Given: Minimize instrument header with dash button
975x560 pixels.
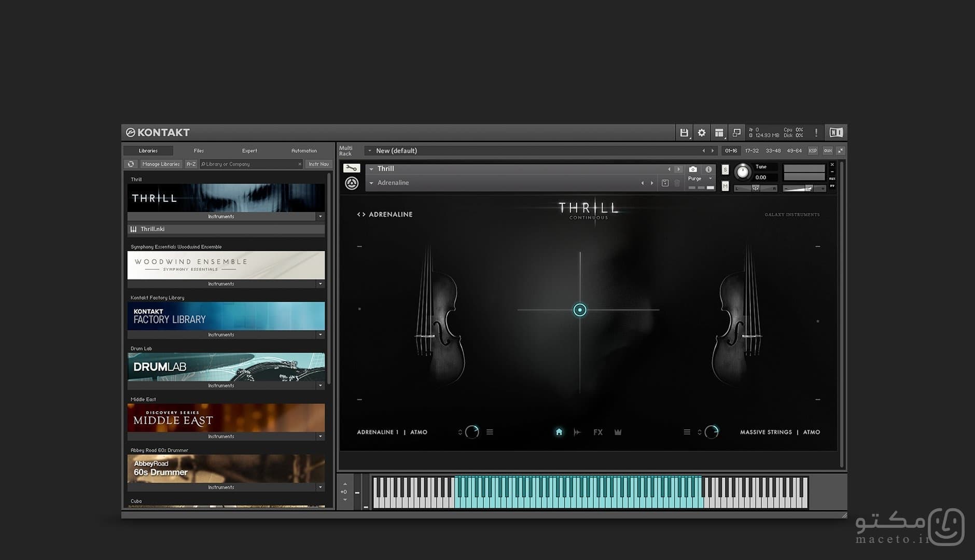Looking at the screenshot, I should tap(832, 172).
